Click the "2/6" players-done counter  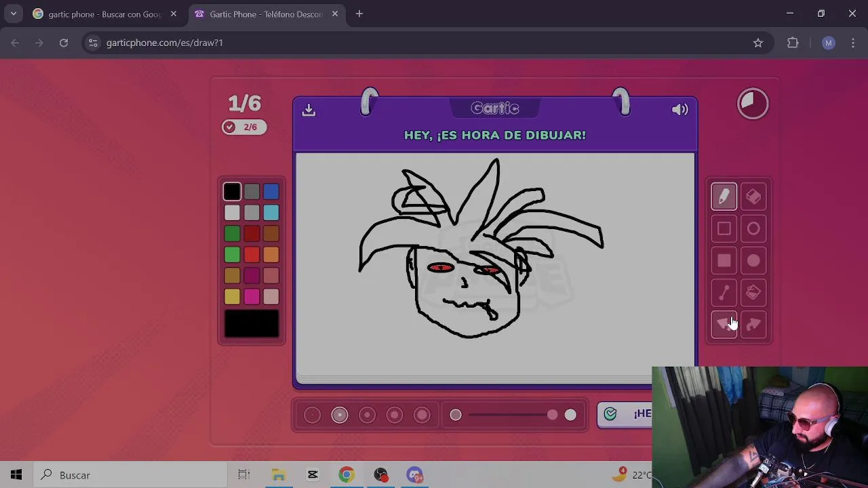244,127
